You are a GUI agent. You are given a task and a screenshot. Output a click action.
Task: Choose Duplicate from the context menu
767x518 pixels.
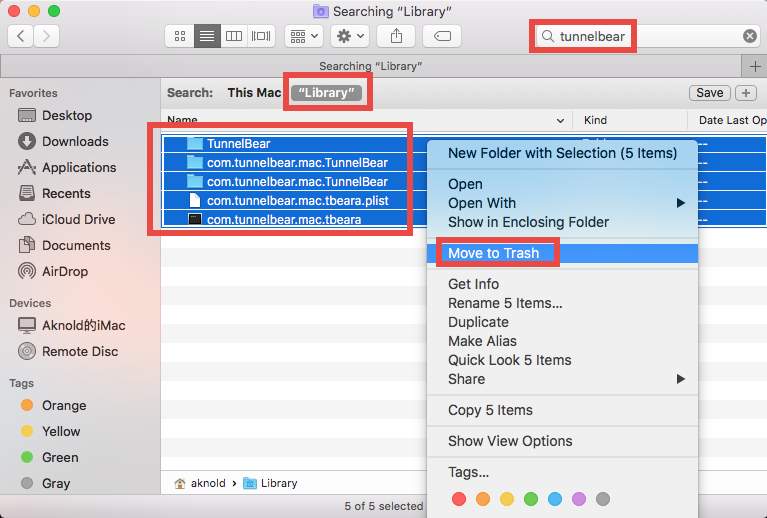tap(562, 322)
